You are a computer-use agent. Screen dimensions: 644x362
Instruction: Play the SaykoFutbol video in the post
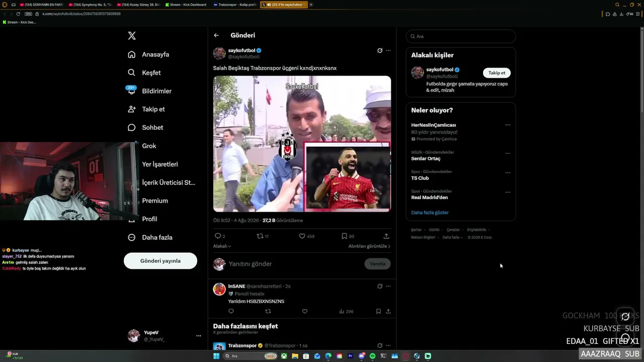[x=302, y=144]
